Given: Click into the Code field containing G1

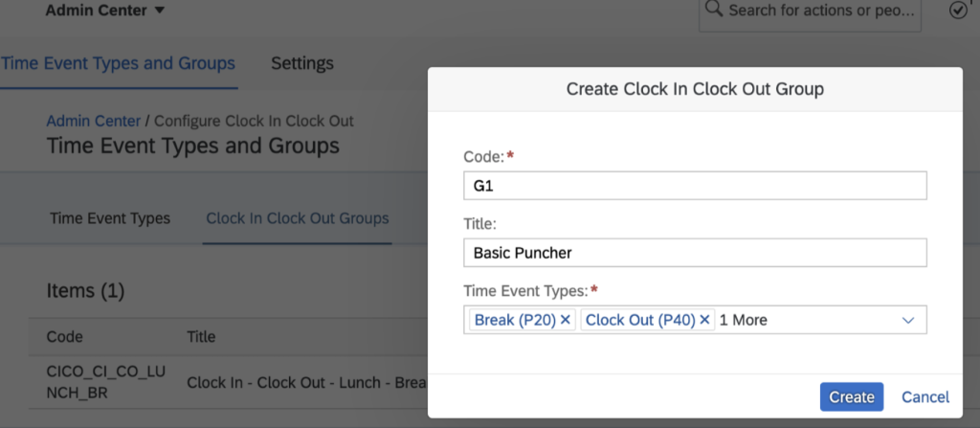Looking at the screenshot, I should (695, 186).
